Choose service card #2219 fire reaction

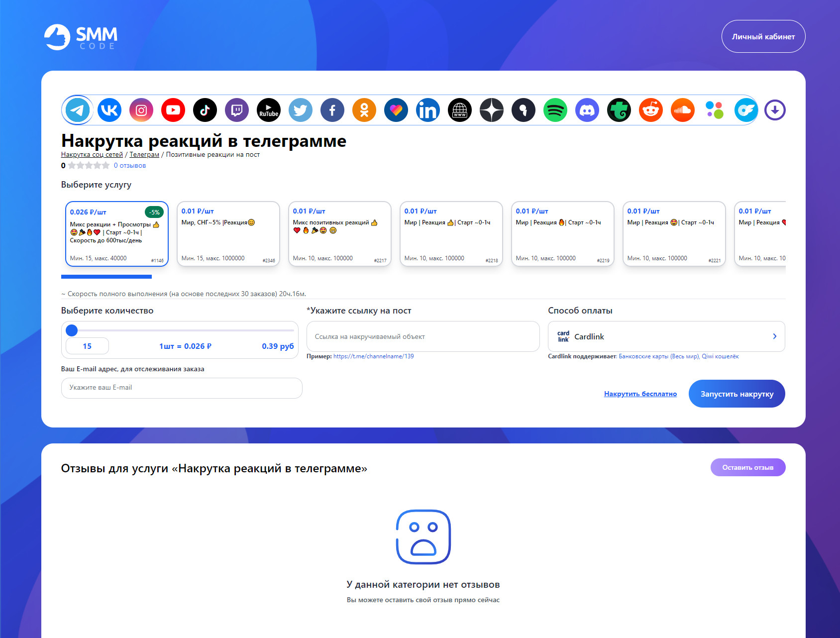[563, 234]
